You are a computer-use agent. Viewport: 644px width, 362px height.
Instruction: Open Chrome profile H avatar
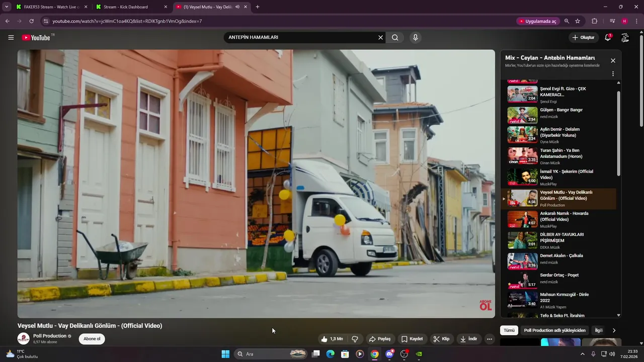coord(624,21)
